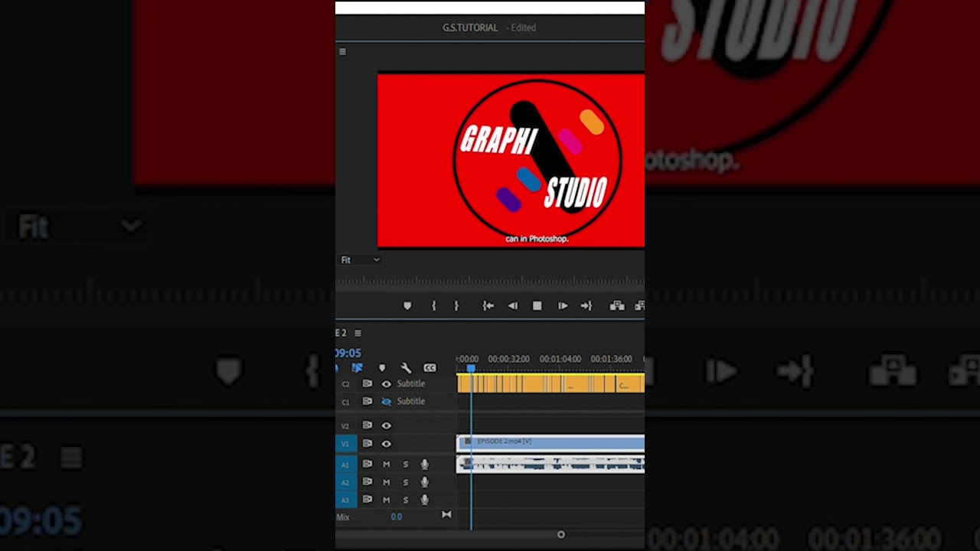This screenshot has width=980, height=551.
Task: Open the Fit zoom level dropdown
Action: point(360,260)
